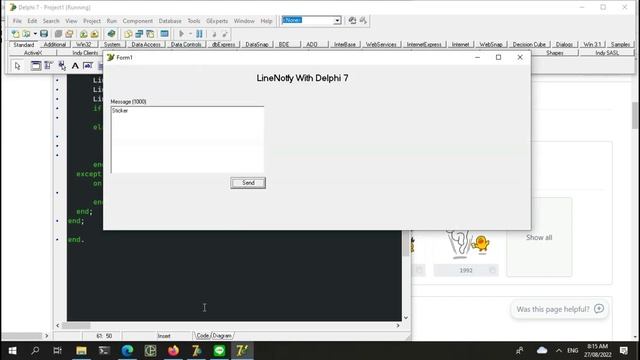The width and height of the screenshot is (640, 360).
Task: Switch to the Samples palette tab
Action: click(620, 44)
